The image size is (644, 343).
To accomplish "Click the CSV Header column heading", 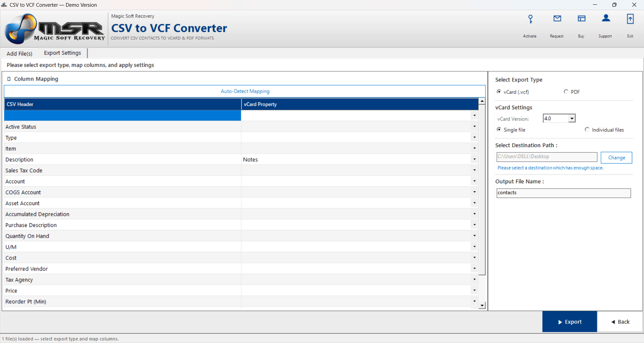I will (123, 104).
